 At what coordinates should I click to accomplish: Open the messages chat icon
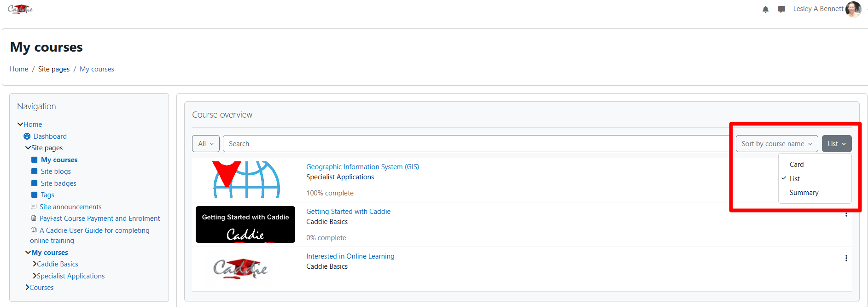click(781, 9)
